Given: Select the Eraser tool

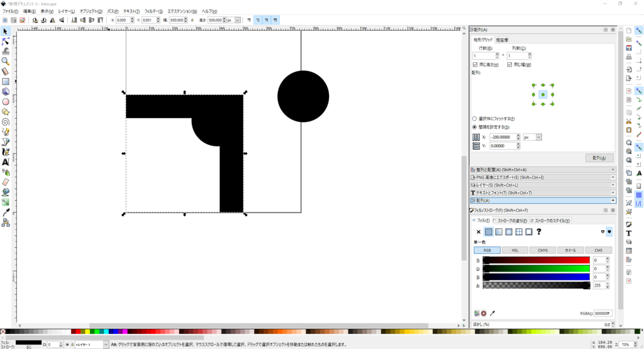Looking at the screenshot, I should 5,182.
